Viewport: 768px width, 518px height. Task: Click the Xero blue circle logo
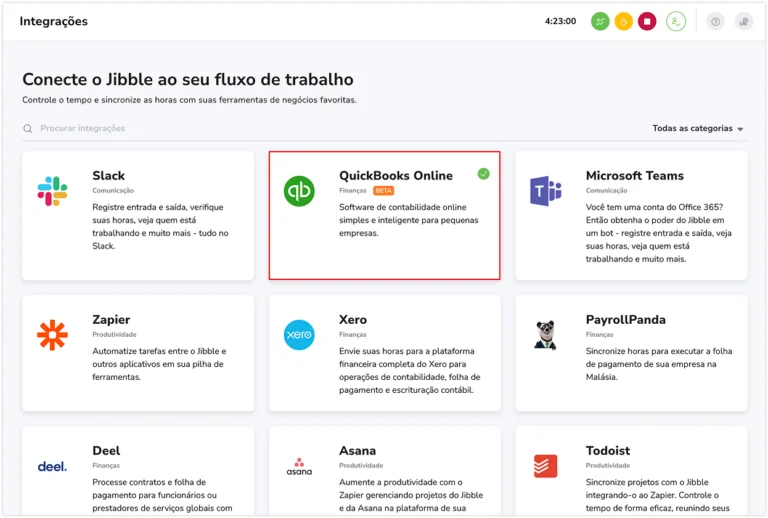click(299, 335)
